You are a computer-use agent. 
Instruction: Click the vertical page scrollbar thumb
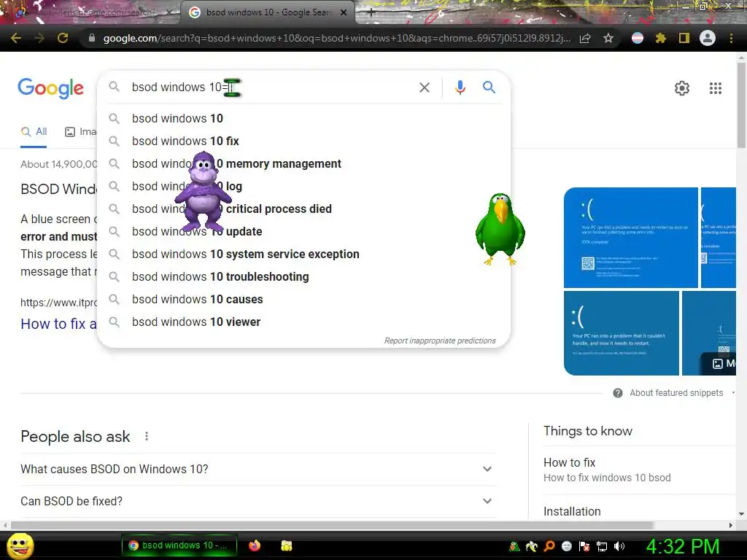click(x=741, y=105)
